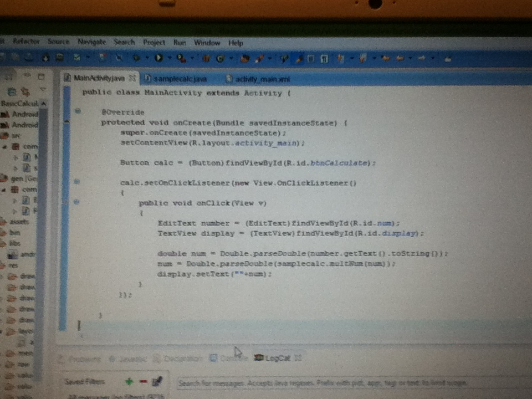The width and height of the screenshot is (532, 399).
Task: Click Link with Editor in Package Explorer
Action: click(x=25, y=91)
